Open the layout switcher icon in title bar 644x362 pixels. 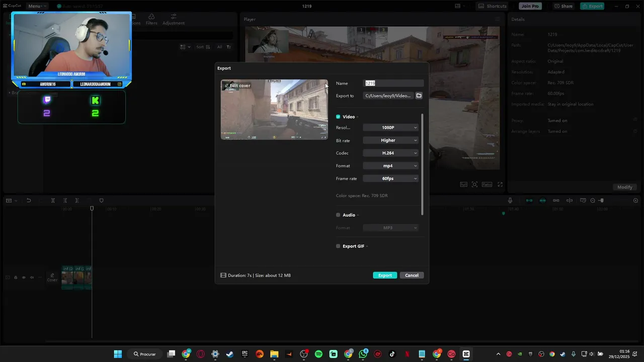459,6
